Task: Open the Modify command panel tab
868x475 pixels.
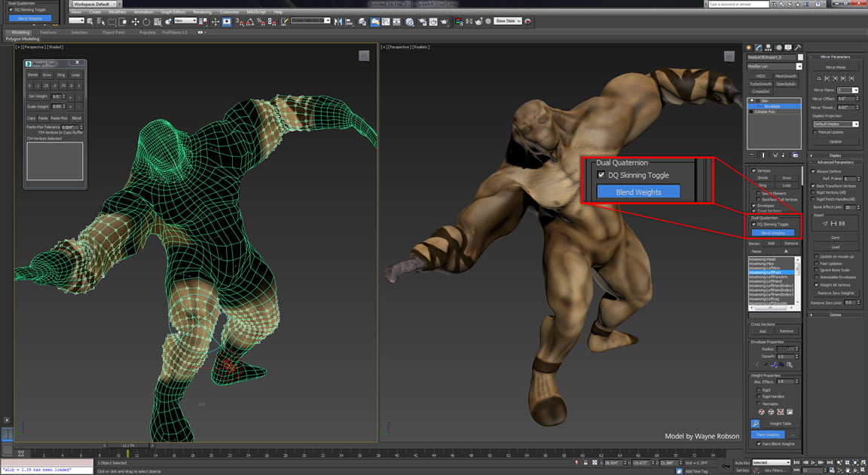Action: (759, 47)
